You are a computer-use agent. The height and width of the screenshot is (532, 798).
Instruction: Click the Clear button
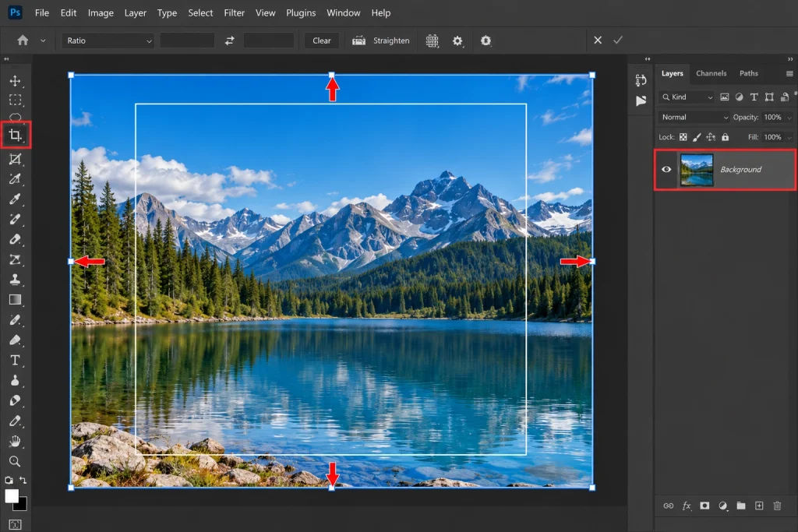[322, 41]
